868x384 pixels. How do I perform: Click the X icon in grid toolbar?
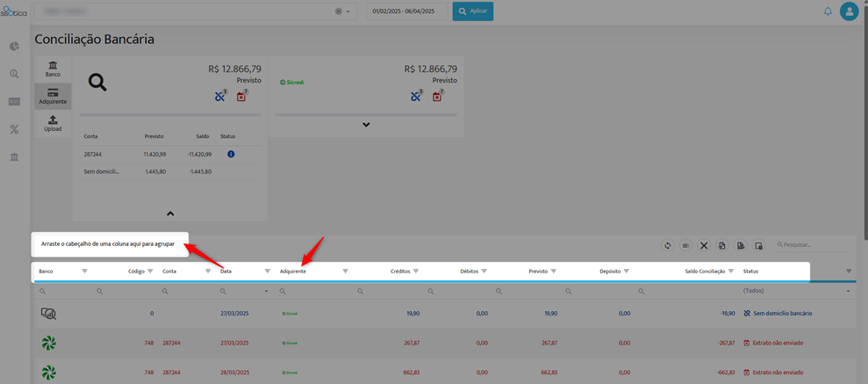tap(704, 245)
